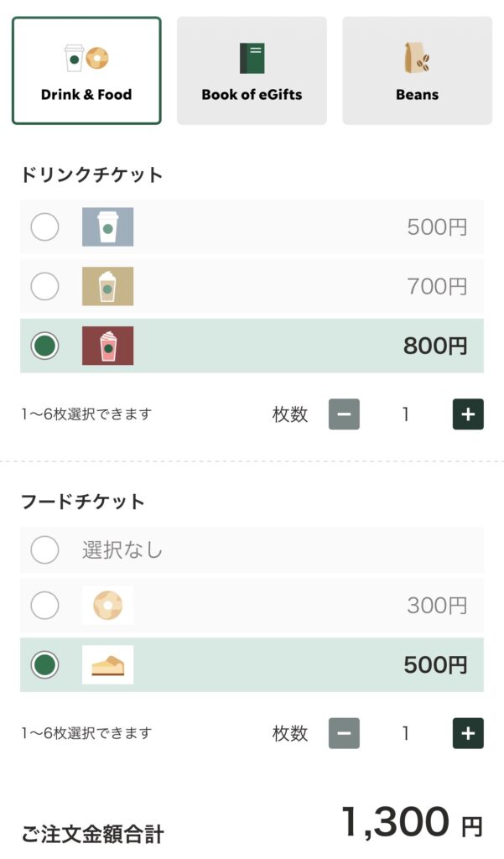Select the 500円 drink ticket radio button
The image size is (504, 859).
(x=44, y=226)
